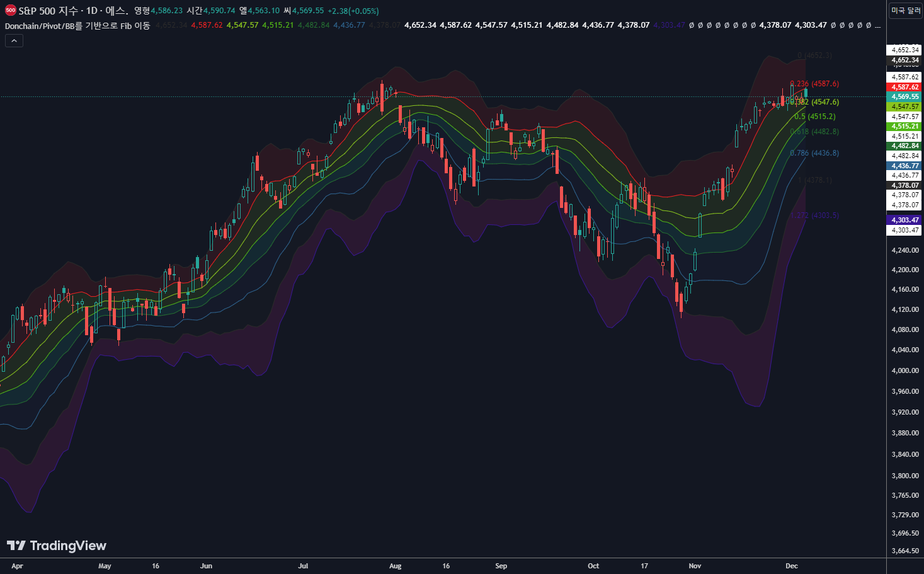Click the Dec label on time axis

pos(792,566)
